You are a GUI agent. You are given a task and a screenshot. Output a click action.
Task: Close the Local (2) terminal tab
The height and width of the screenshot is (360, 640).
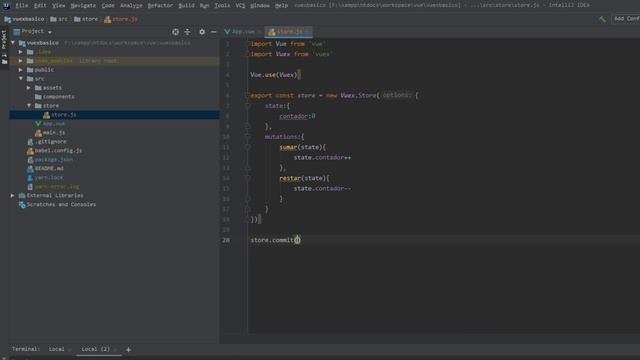116,350
